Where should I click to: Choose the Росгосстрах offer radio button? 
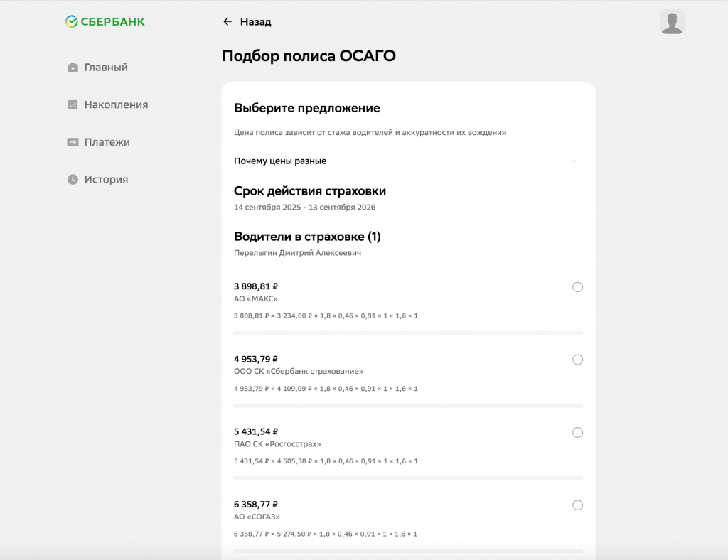pos(577,433)
